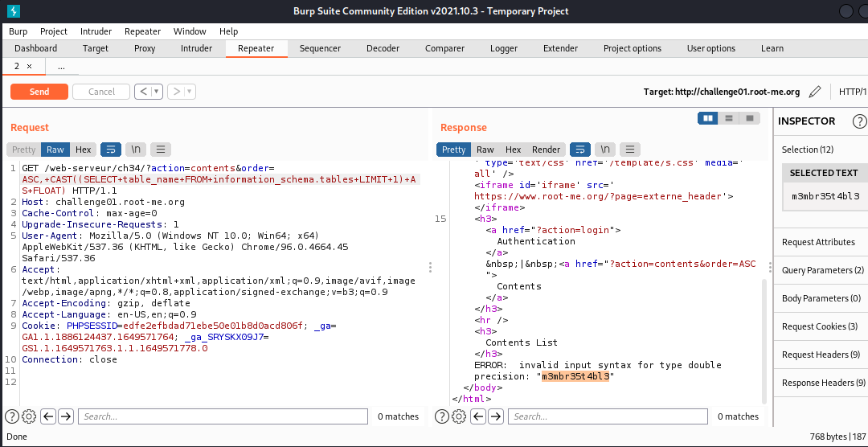The height and width of the screenshot is (447, 868).
Task: Open the Burp menu
Action: (18, 31)
